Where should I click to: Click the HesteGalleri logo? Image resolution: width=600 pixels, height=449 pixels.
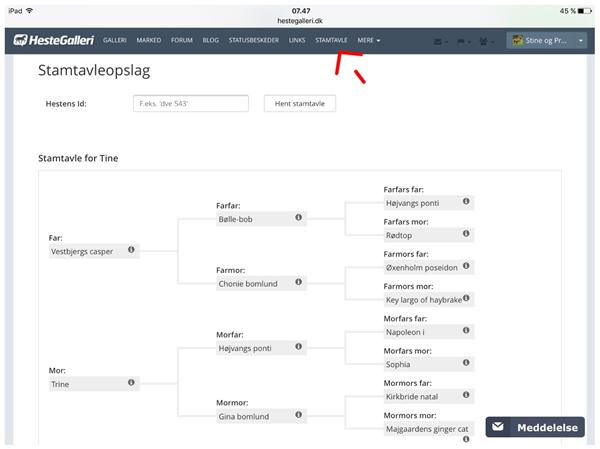[53, 41]
